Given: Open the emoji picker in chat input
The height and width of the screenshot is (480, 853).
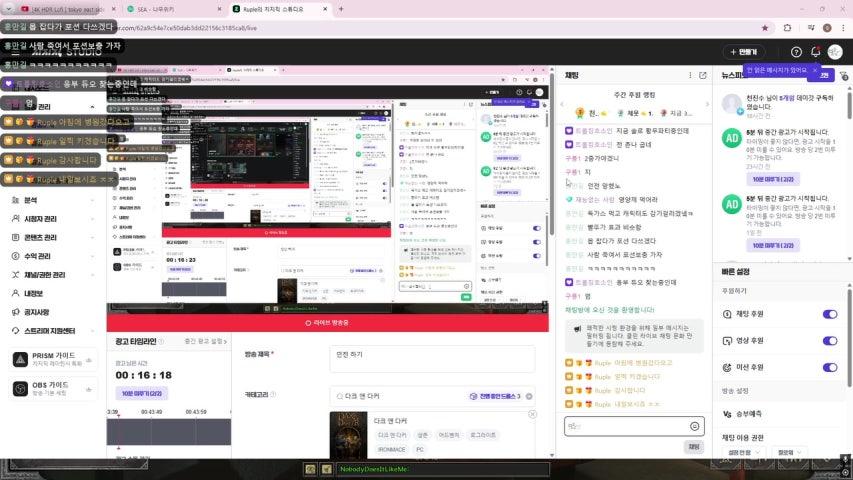Looking at the screenshot, I should point(694,427).
